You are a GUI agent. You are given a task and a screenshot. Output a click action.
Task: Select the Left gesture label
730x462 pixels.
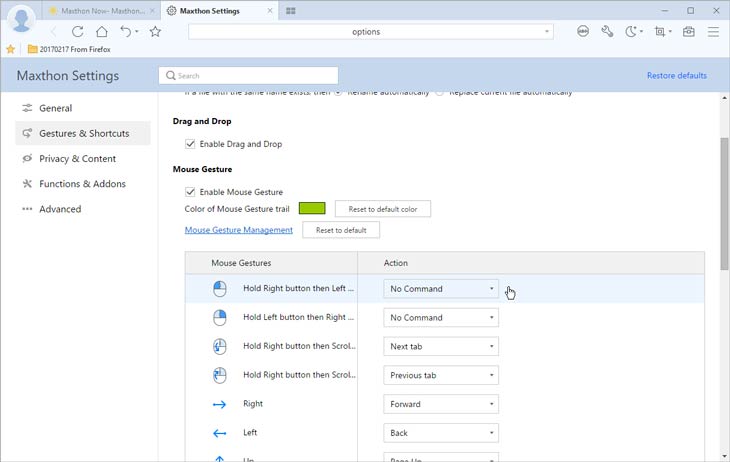pos(250,433)
